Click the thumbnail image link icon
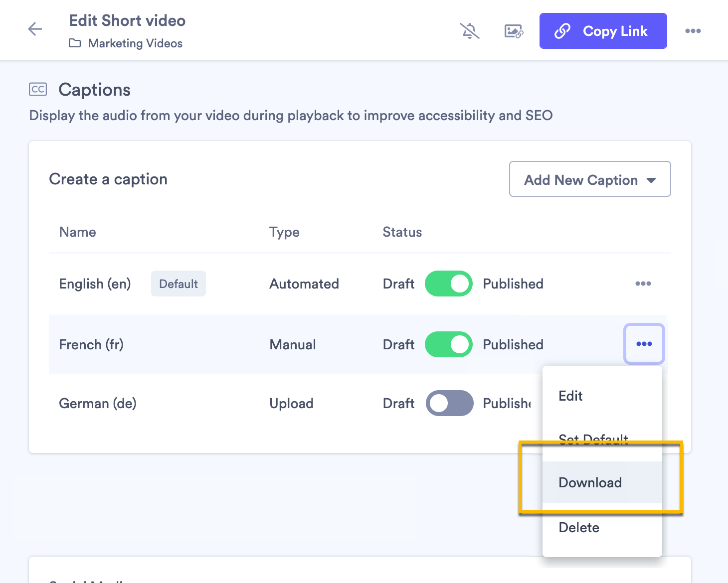Image resolution: width=728 pixels, height=583 pixels. (x=514, y=31)
